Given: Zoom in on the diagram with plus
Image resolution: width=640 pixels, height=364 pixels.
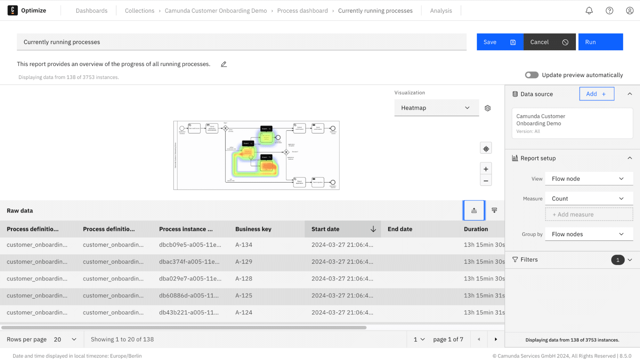Looking at the screenshot, I should pos(486,169).
